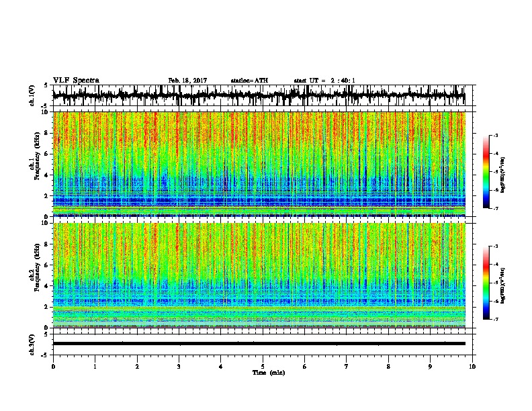Click the ch.3 black waveform bar
Viewport: 532px width, 411px height.
pyautogui.click(x=259, y=344)
